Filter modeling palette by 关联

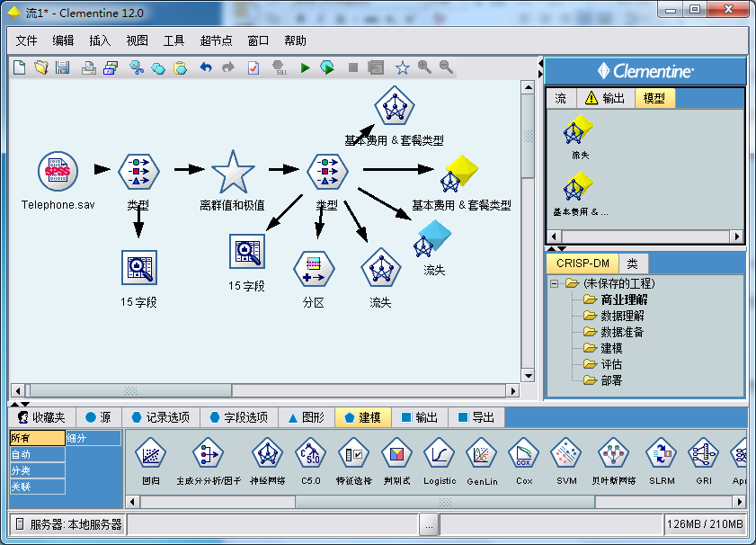pos(38,487)
